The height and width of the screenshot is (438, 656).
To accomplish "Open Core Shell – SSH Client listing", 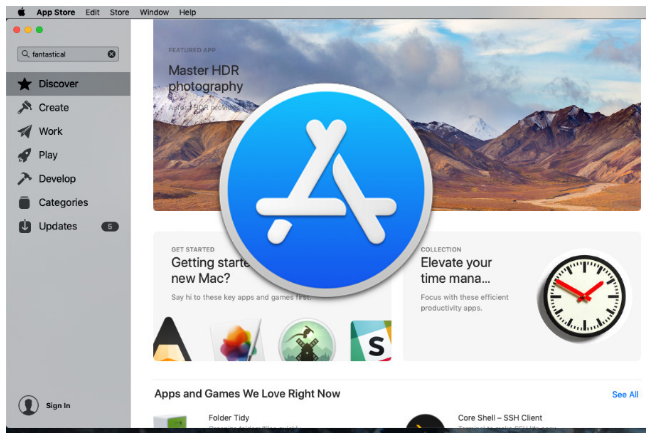I will [500, 418].
